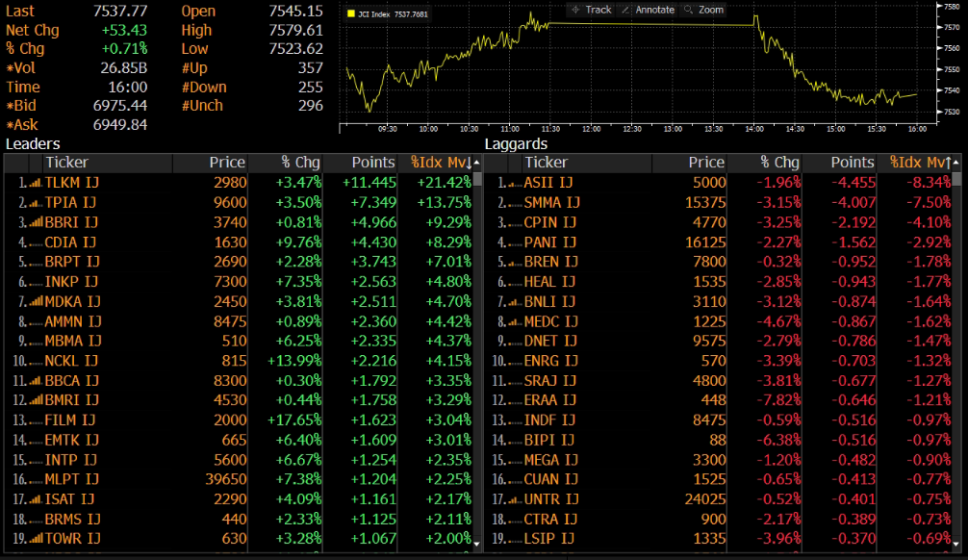Click the volume bars icon beside ISAT IJ
968x560 pixels.
36,499
